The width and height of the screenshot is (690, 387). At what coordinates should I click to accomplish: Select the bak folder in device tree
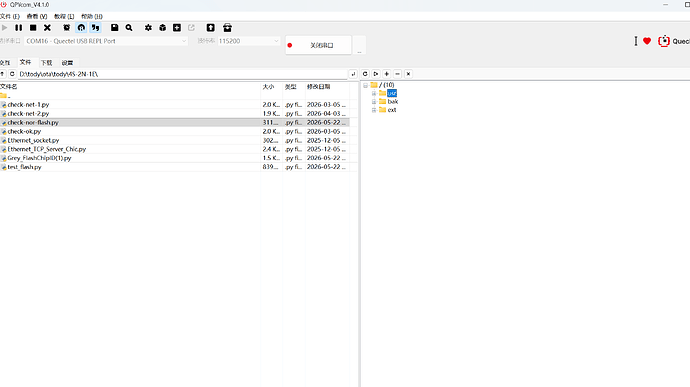(x=393, y=102)
